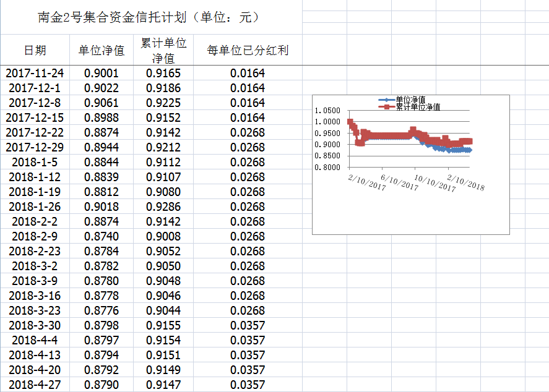Click the 2/10/2018 chart axis date label
Screen dimensions: 549x392
click(465, 182)
